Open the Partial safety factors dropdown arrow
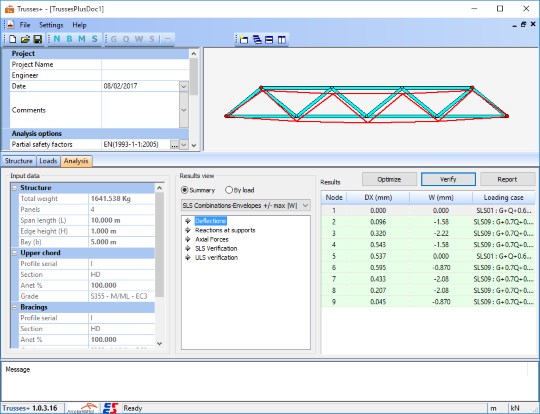The height and width of the screenshot is (414, 540). [x=184, y=145]
